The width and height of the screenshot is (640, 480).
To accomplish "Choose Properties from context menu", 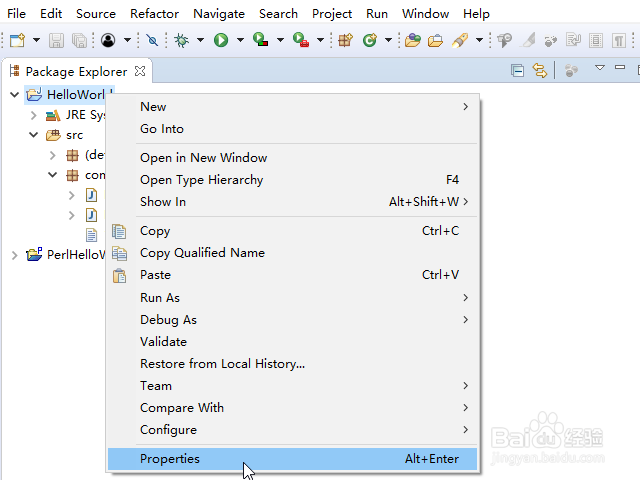I will [x=292, y=459].
